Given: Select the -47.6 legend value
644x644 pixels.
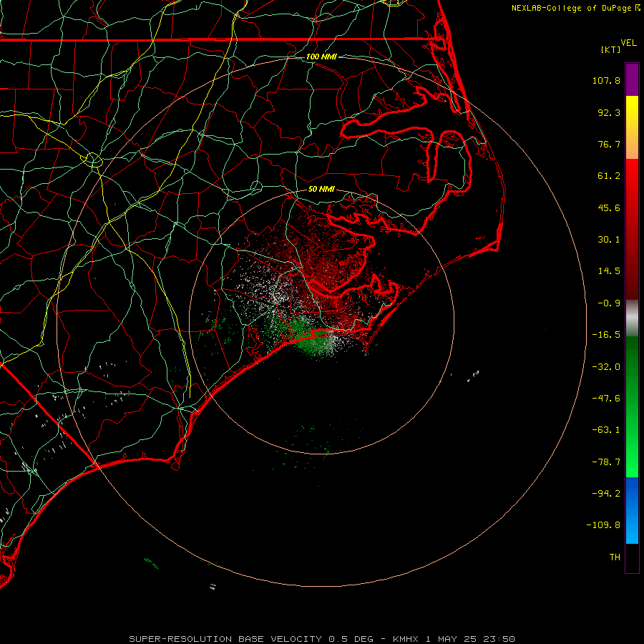Looking at the screenshot, I should pyautogui.click(x=606, y=399).
